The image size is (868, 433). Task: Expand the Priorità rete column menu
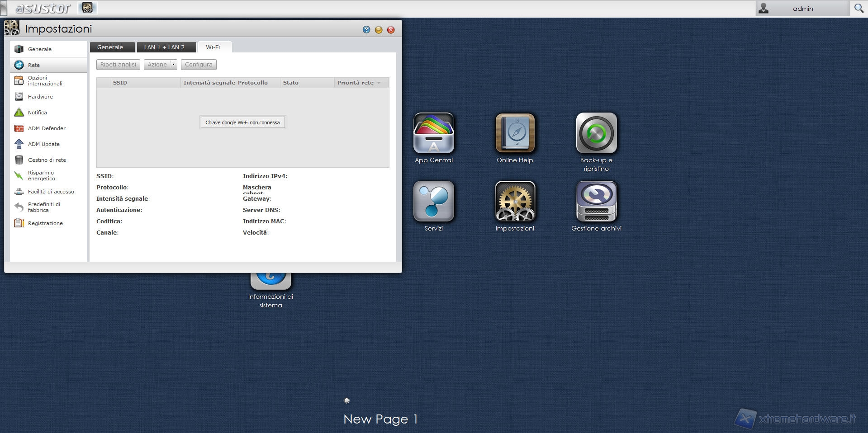pos(379,83)
